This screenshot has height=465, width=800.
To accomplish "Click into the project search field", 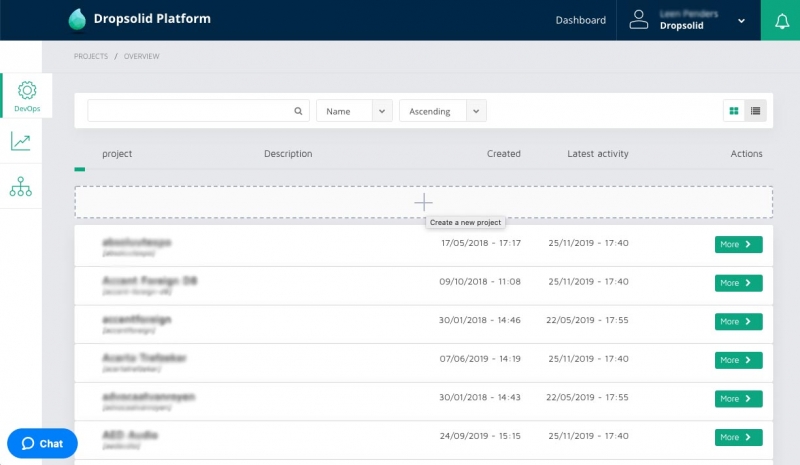I will 198,111.
